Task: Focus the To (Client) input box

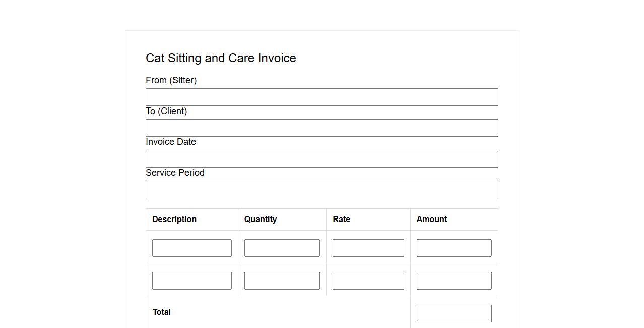Action: coord(321,128)
